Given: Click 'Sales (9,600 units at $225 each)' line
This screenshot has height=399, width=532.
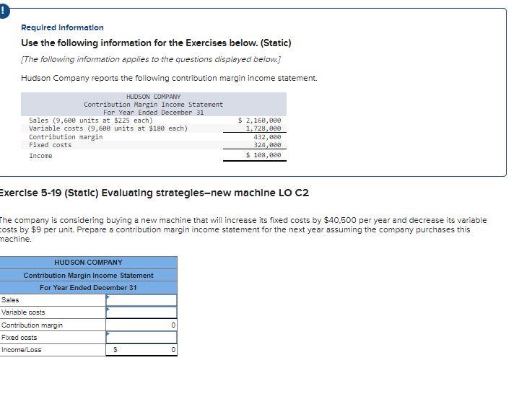Looking at the screenshot, I should (x=91, y=120).
